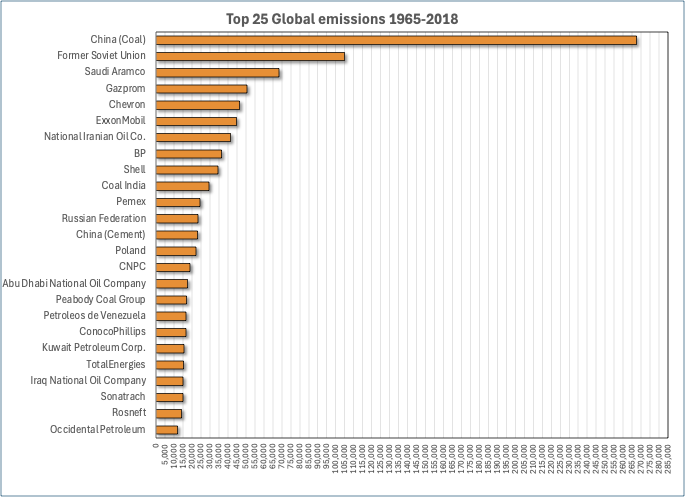Select the ExxonMobil bar
Image resolution: width=685 pixels, height=497 pixels.
coord(196,121)
